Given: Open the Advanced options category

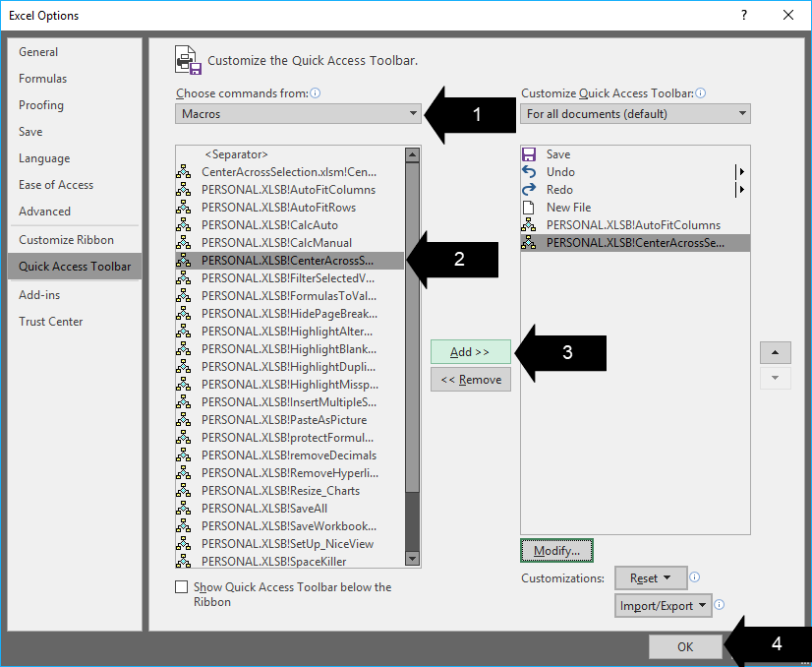Looking at the screenshot, I should [75, 211].
